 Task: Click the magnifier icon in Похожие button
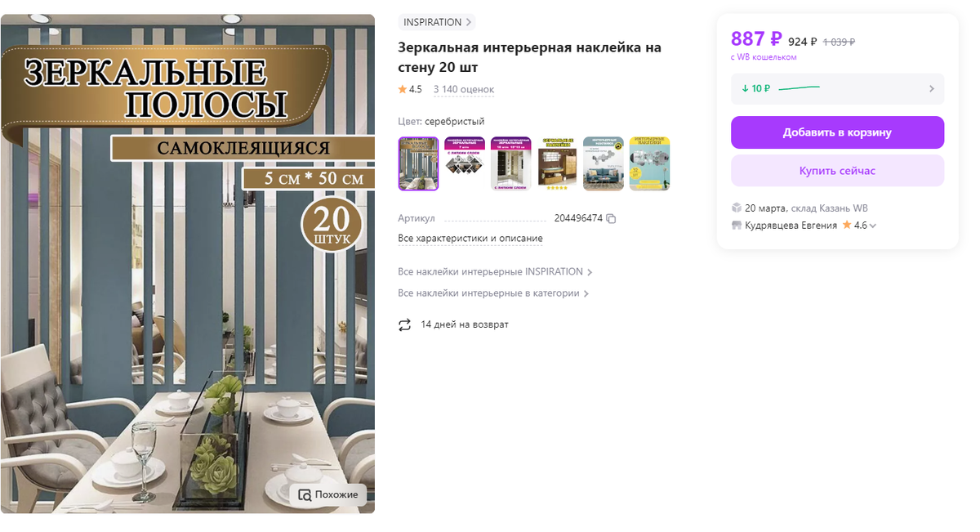(305, 494)
